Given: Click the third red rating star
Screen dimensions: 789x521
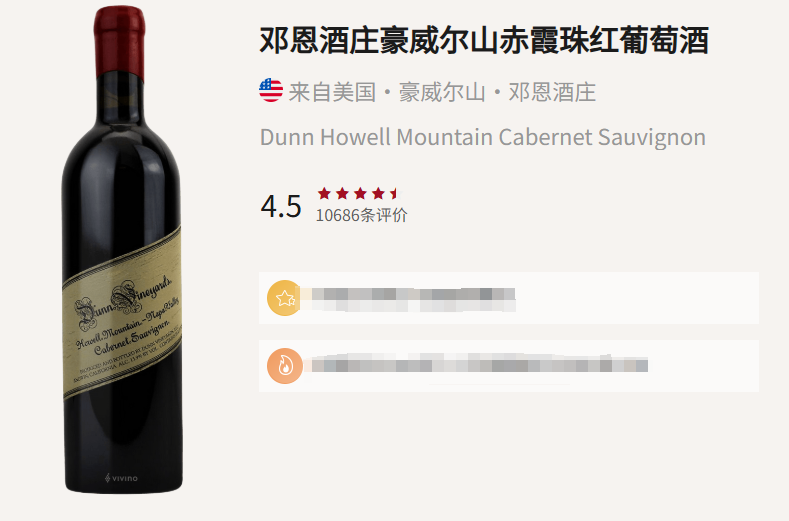Looking at the screenshot, I should tap(360, 193).
